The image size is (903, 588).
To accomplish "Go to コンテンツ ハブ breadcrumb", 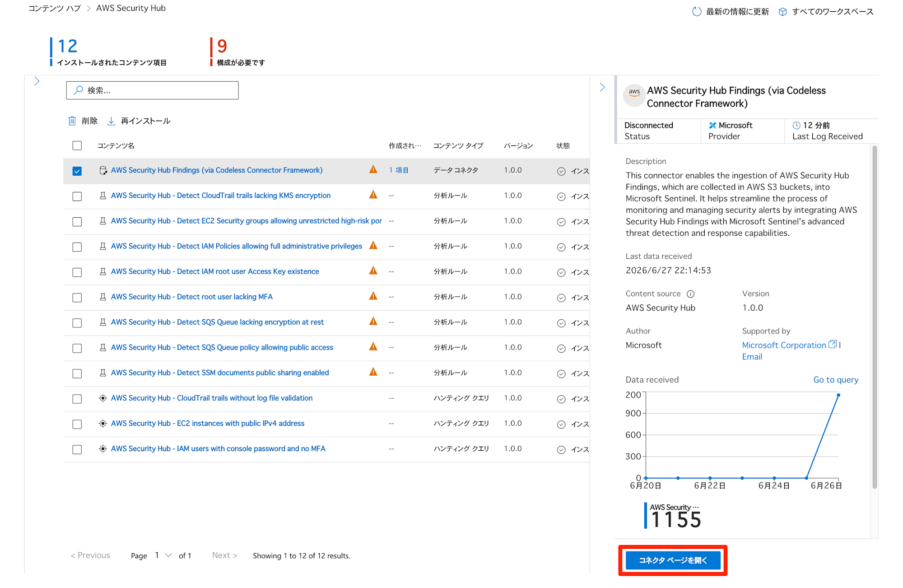I will [x=55, y=8].
